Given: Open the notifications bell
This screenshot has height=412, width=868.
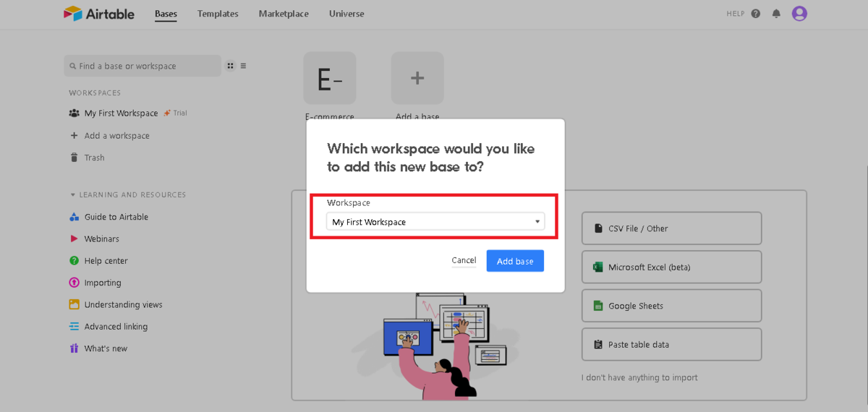Looking at the screenshot, I should pos(777,14).
